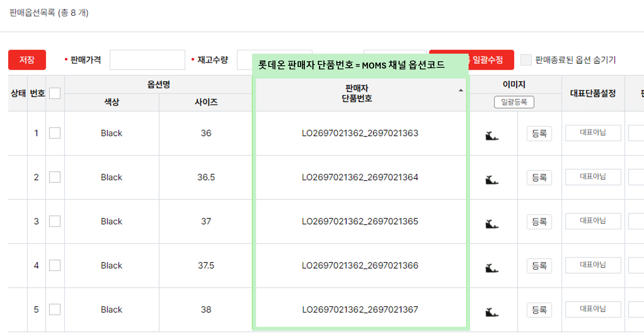The image size is (644, 334).
Task: Click 등록 button in row 1
Action: point(539,134)
